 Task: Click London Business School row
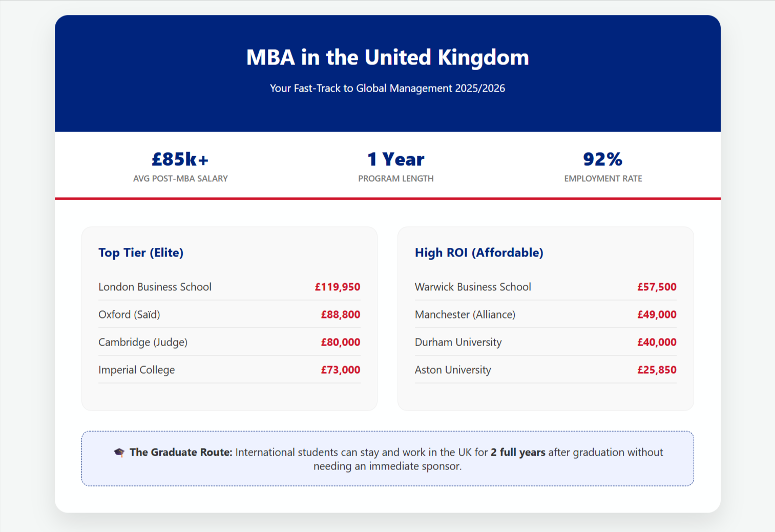coord(155,287)
